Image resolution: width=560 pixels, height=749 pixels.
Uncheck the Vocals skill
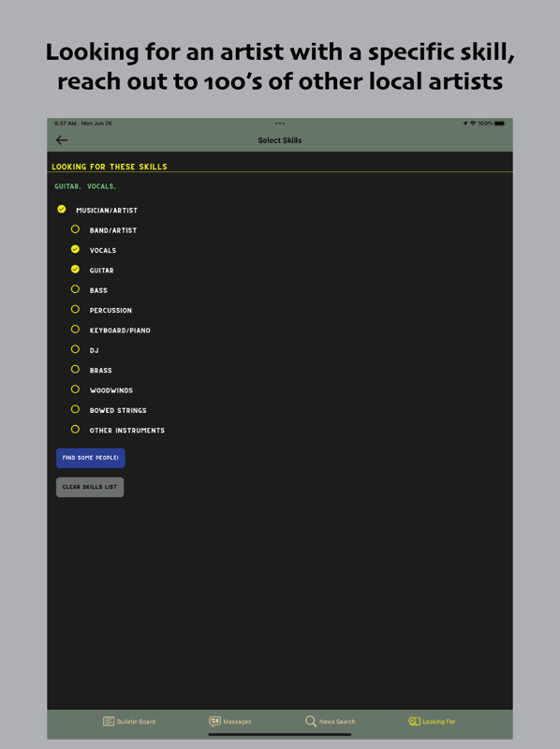tap(75, 249)
